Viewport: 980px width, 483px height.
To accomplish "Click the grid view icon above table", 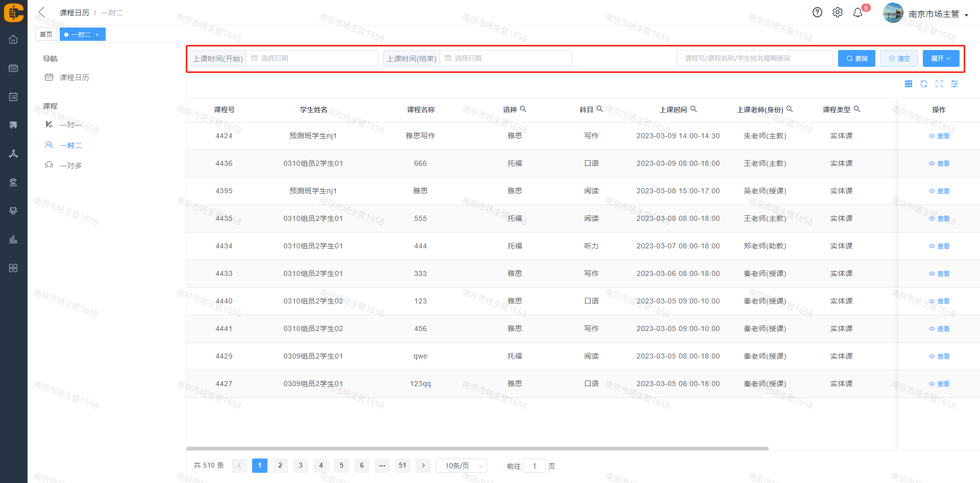I will tap(909, 84).
